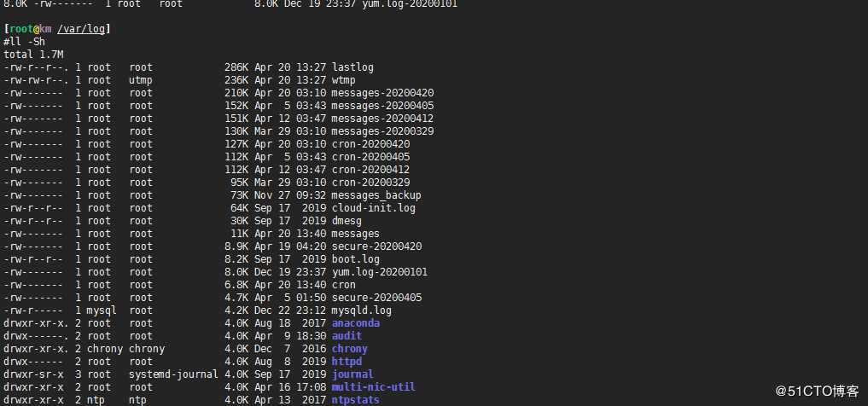Click the audit directory name
The height and width of the screenshot is (406, 868).
pyautogui.click(x=347, y=336)
